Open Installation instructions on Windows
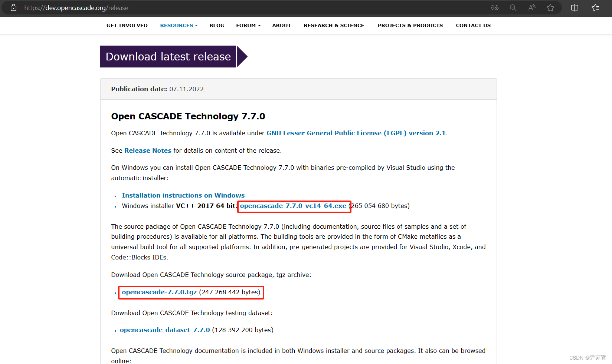 [x=183, y=195]
